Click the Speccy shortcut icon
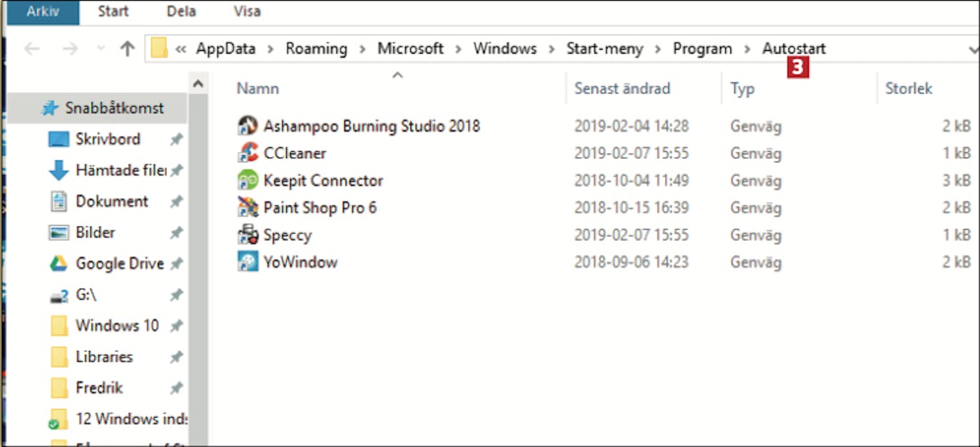Screen dimensions: 980x447 [248, 235]
